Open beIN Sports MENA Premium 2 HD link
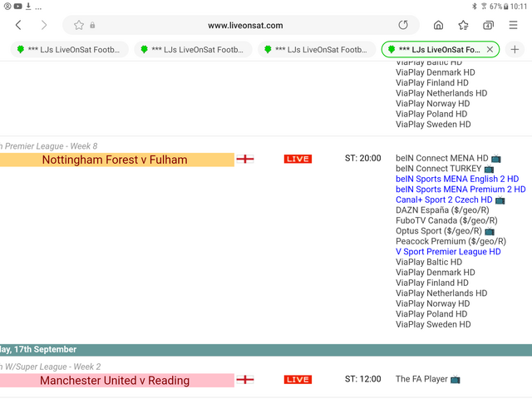The image size is (532, 399). (x=461, y=190)
